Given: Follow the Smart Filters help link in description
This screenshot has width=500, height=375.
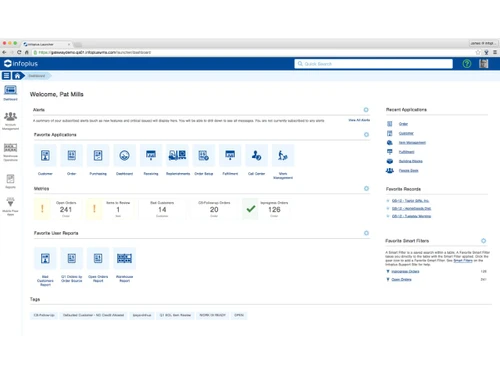Looking at the screenshot, I should pyautogui.click(x=463, y=261).
